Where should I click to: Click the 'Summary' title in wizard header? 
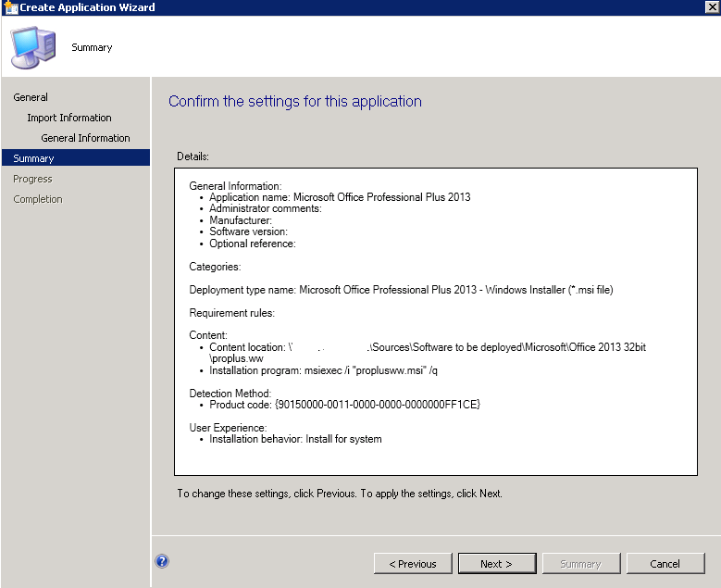point(92,47)
